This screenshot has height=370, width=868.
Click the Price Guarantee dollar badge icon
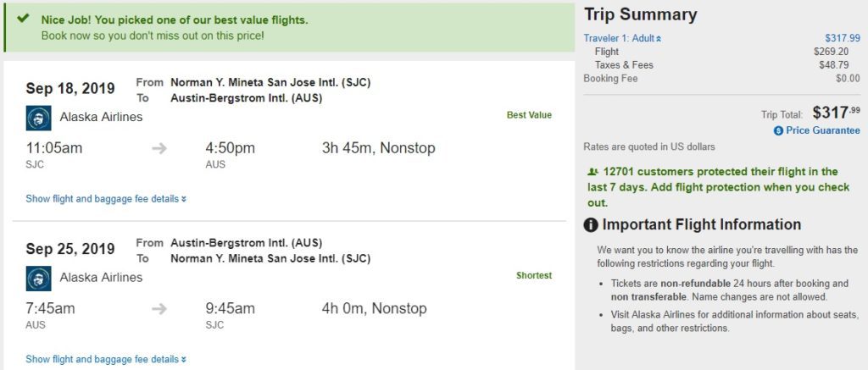[778, 131]
